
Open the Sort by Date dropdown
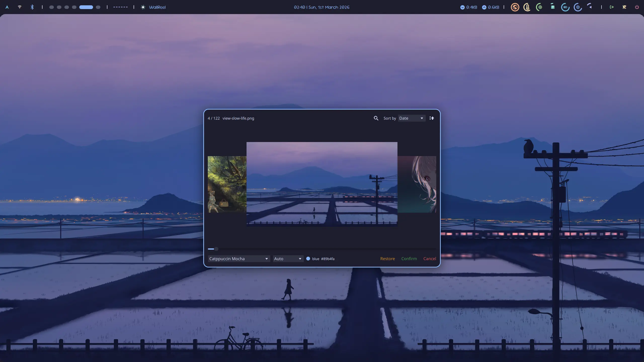(412, 118)
